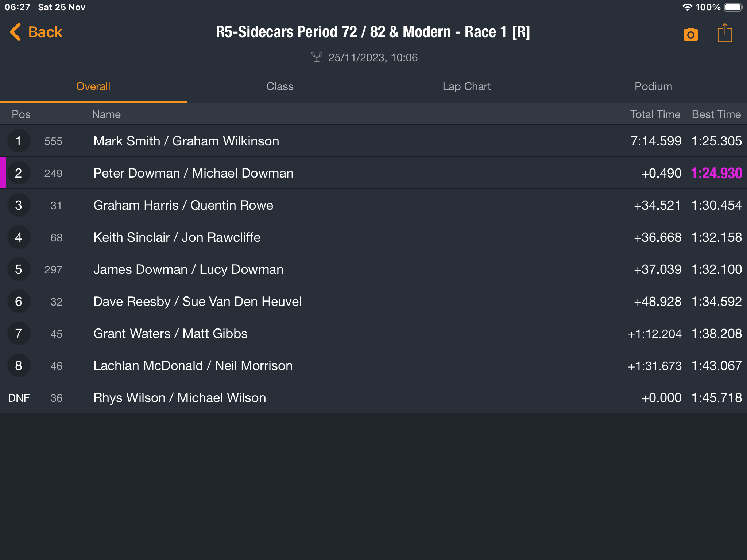Open Dave Reesby / Sue Van Den Heuvel
747x560 pixels.
[373, 302]
